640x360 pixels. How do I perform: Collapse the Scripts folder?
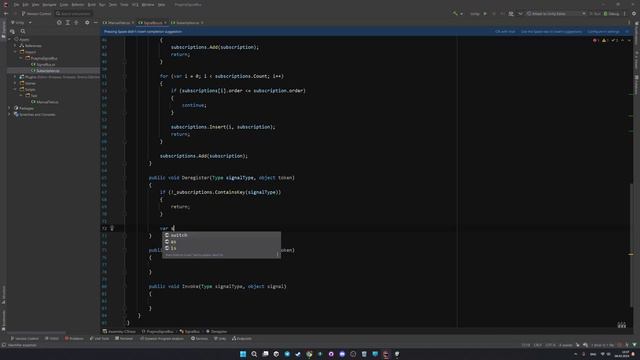16,89
